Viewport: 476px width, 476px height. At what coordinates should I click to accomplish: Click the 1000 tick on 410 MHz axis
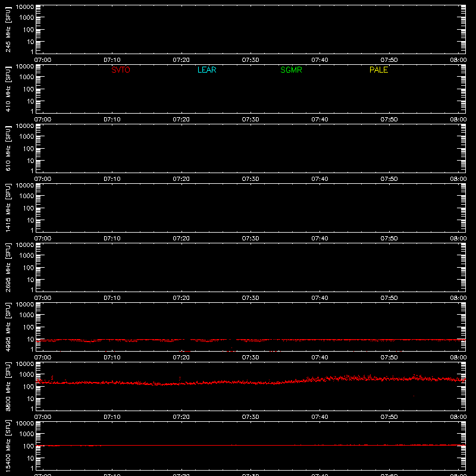click(27, 77)
